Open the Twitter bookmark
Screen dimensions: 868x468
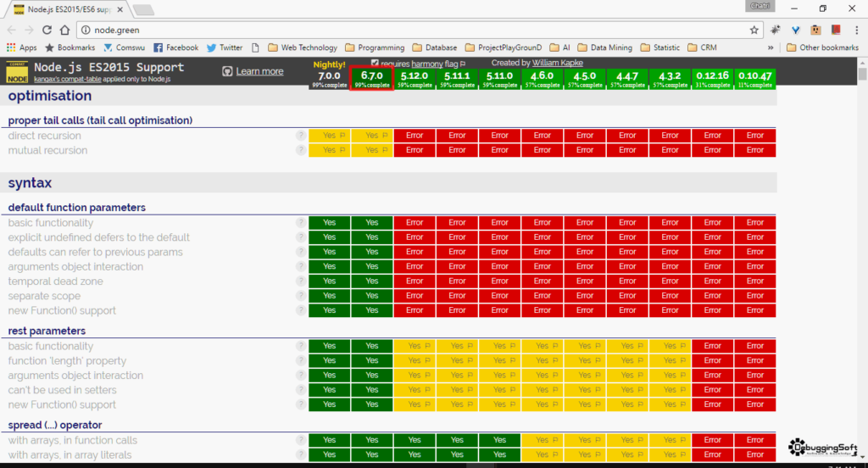point(225,47)
